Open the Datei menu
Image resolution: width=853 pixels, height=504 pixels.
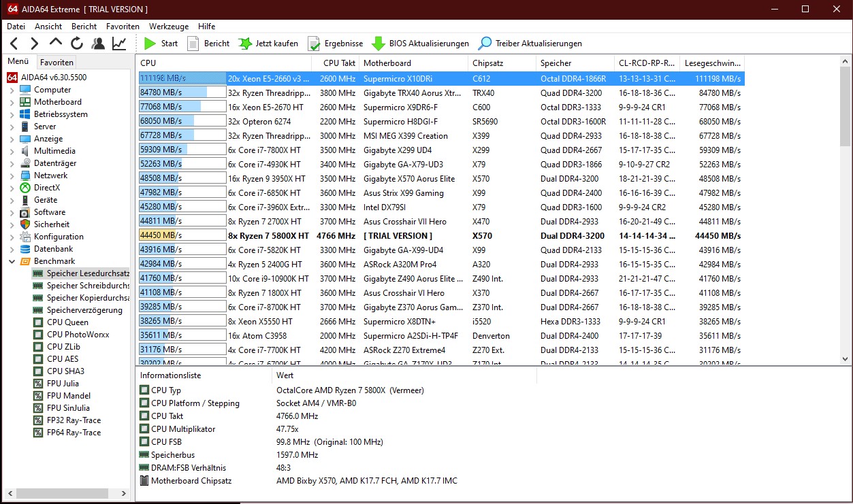click(x=16, y=26)
